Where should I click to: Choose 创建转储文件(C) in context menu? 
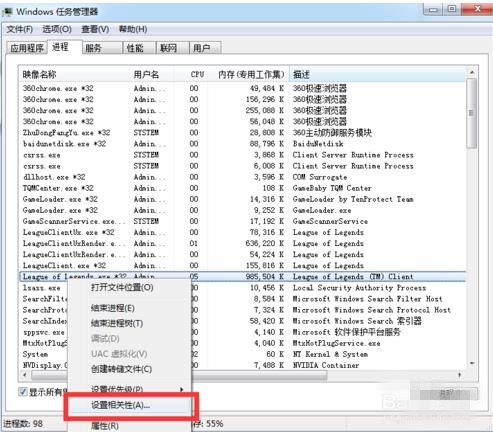click(121, 369)
